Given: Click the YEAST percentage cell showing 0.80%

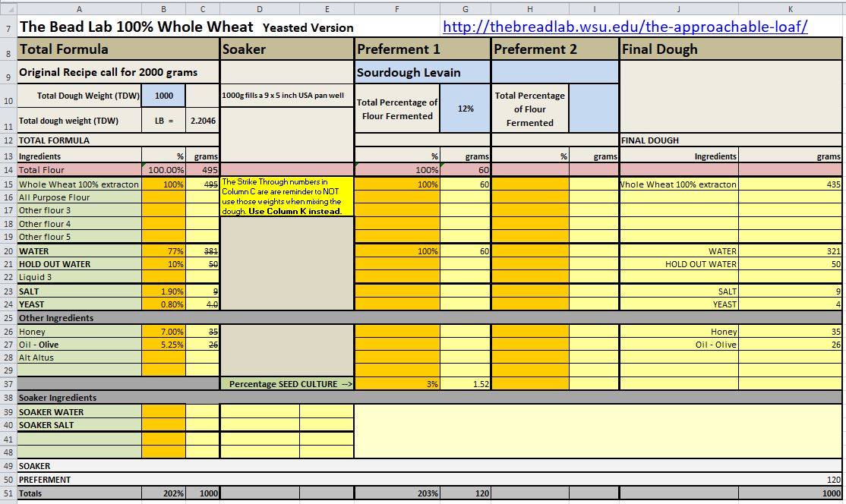Looking at the screenshot, I should (163, 304).
